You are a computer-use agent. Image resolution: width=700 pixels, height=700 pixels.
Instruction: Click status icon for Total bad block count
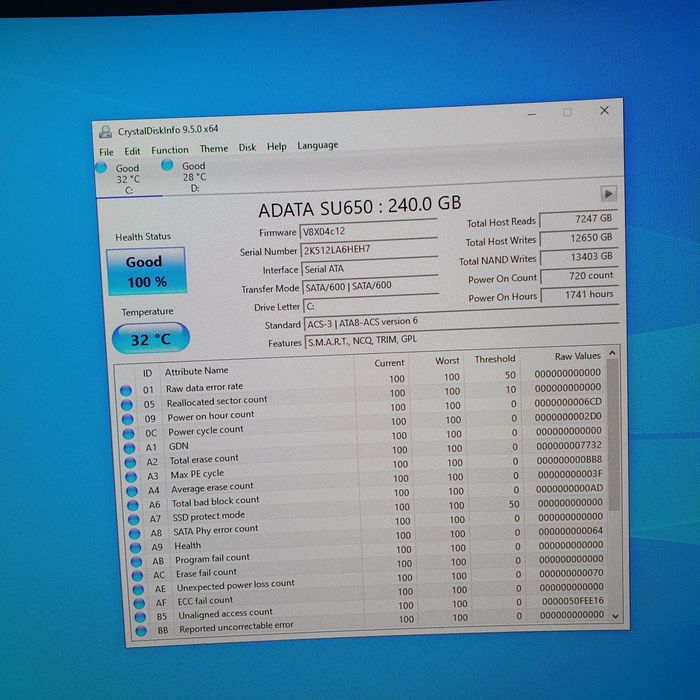tap(133, 505)
